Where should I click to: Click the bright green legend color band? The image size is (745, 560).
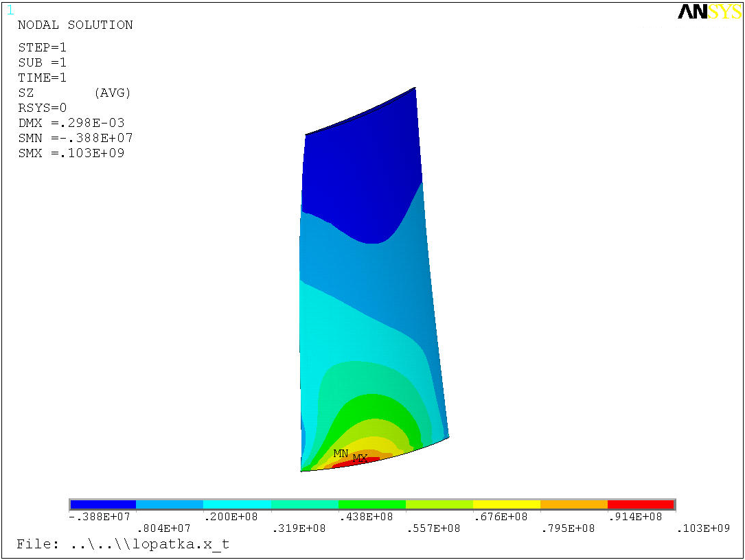(x=372, y=504)
